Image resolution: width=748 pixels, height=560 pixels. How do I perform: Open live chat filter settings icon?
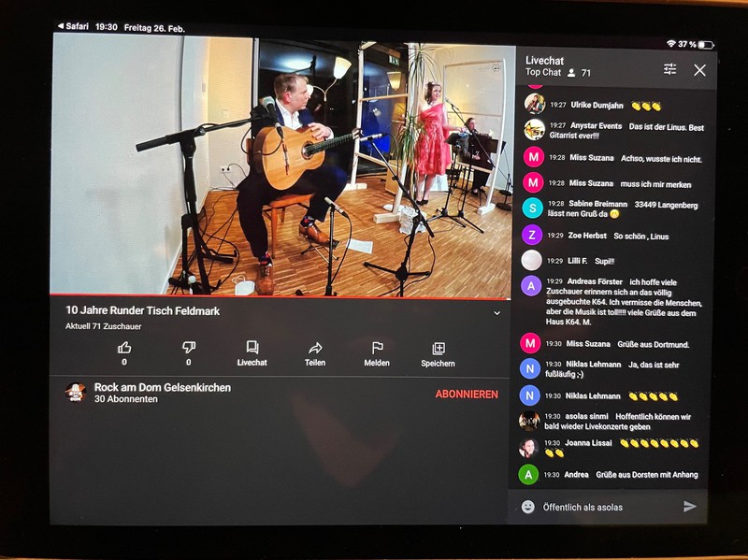pyautogui.click(x=669, y=69)
